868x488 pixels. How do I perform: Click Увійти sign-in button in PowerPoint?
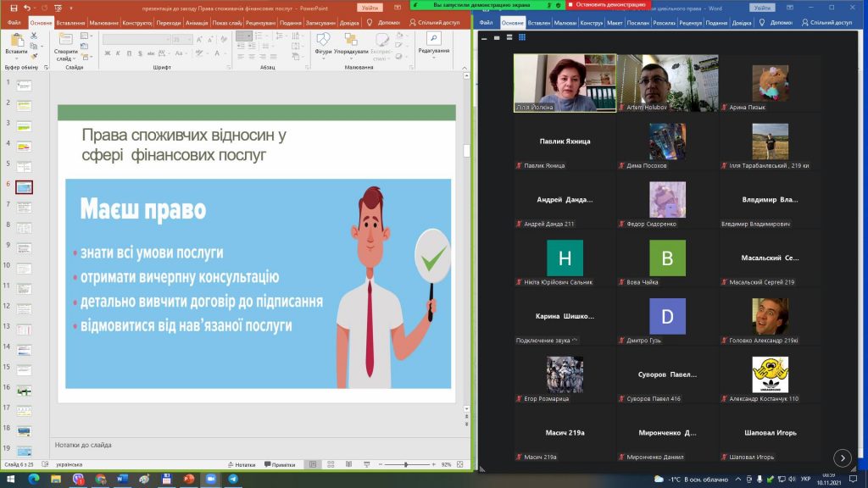(x=370, y=8)
